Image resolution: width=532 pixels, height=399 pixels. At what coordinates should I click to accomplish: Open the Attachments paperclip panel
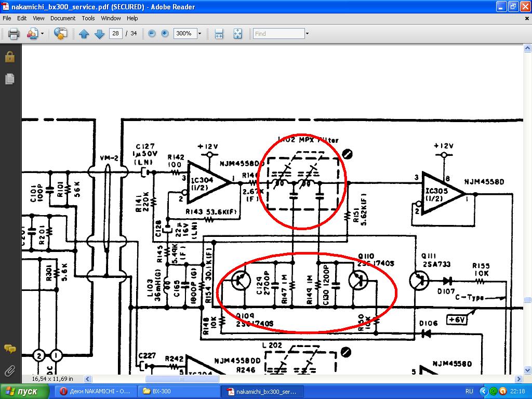pyautogui.click(x=9, y=370)
